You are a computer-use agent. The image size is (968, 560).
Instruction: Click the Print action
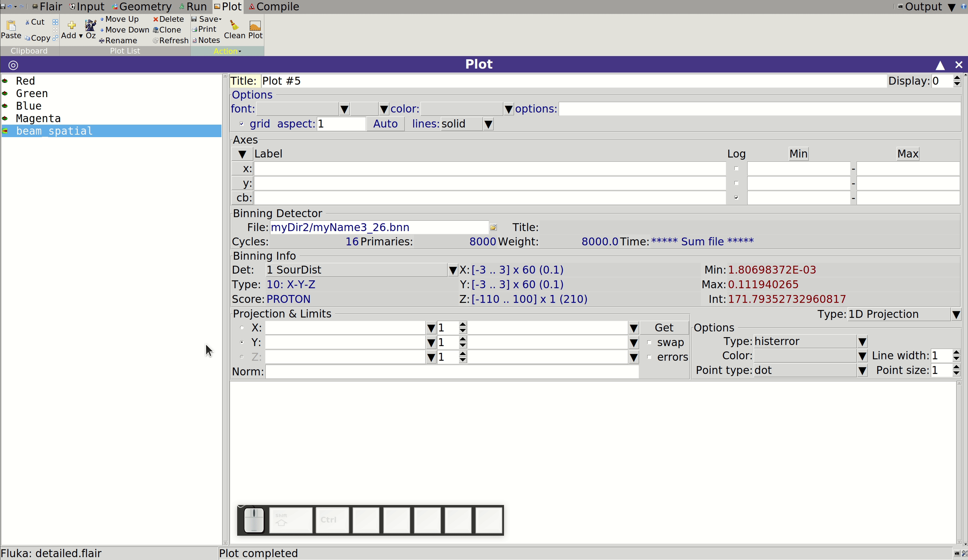[x=204, y=29]
